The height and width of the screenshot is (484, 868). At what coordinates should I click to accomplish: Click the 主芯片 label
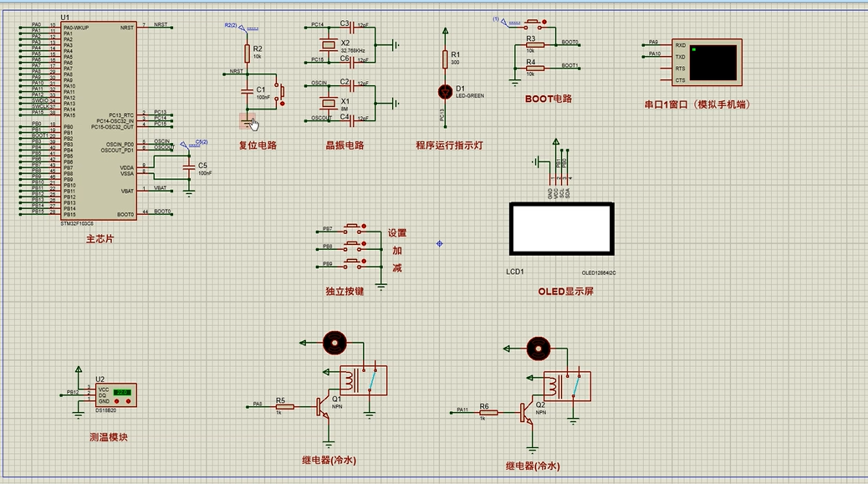(x=100, y=239)
